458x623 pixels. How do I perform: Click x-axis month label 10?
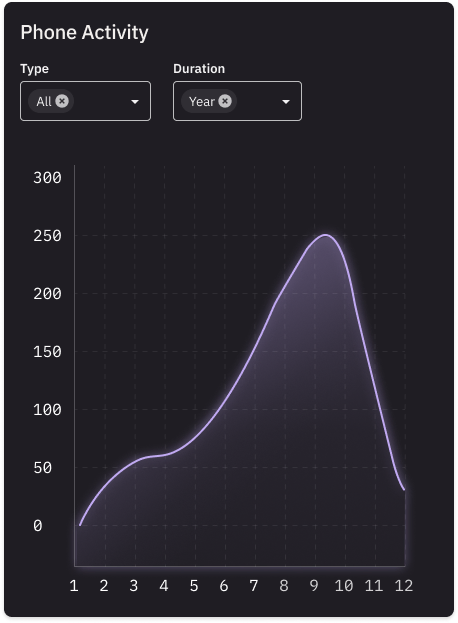pyautogui.click(x=344, y=586)
